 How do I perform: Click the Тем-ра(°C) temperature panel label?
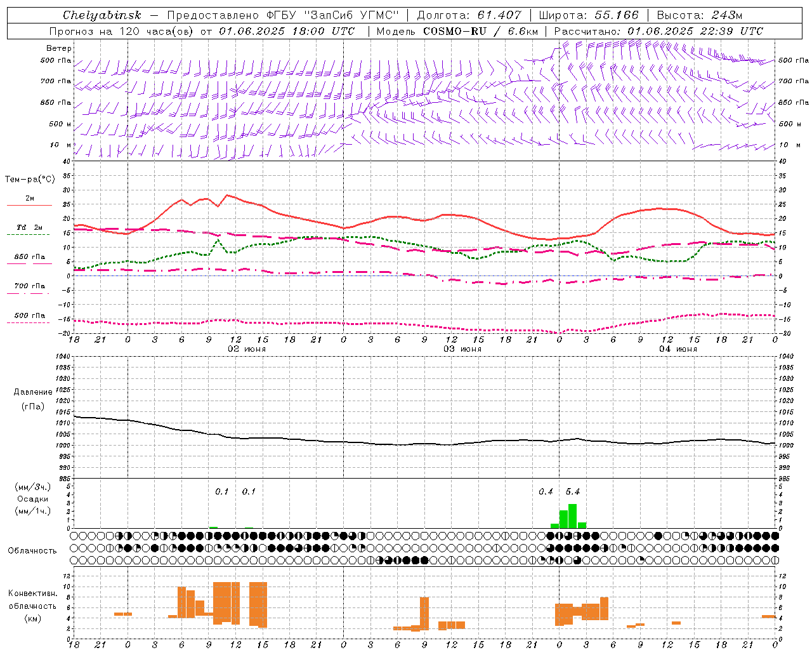click(30, 180)
